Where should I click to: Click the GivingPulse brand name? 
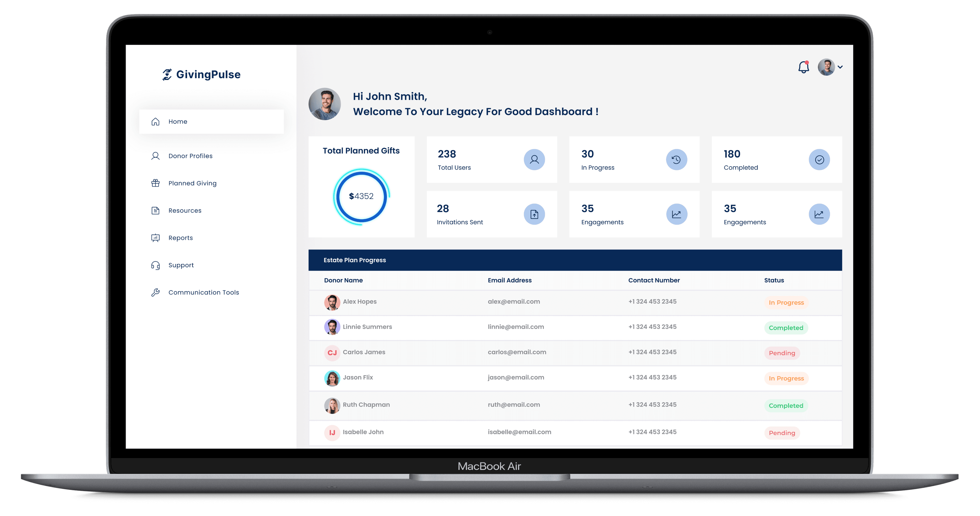point(208,74)
